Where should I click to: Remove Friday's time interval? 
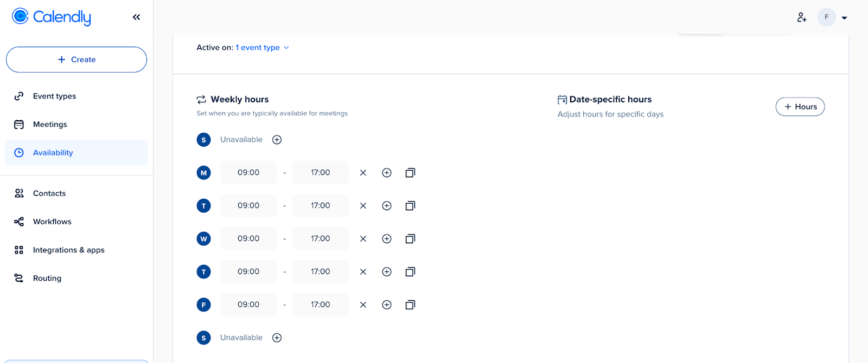click(363, 305)
